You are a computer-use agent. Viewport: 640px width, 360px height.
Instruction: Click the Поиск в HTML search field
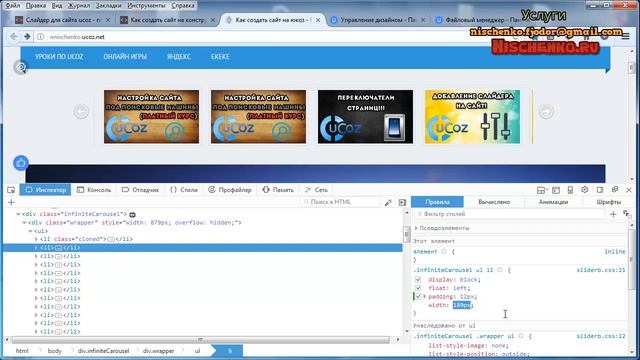[341, 202]
